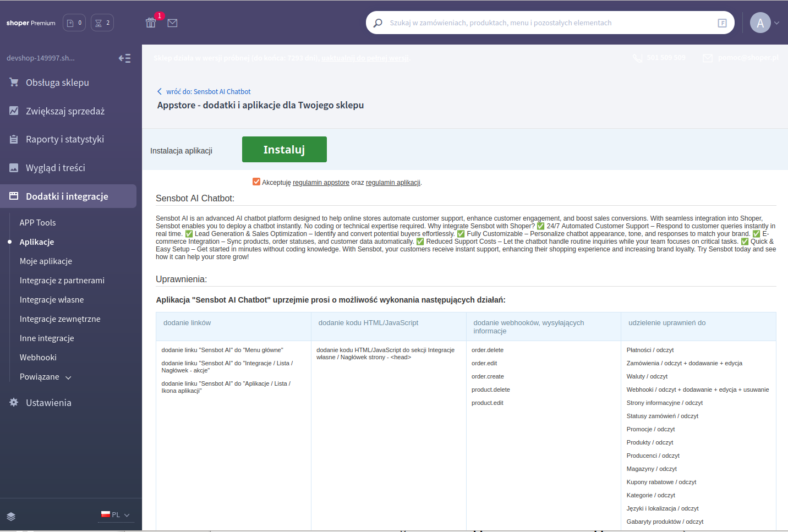The width and height of the screenshot is (788, 532).
Task: Click the mail icon beside pomoc@shoper.pl
Action: pyautogui.click(x=708, y=58)
